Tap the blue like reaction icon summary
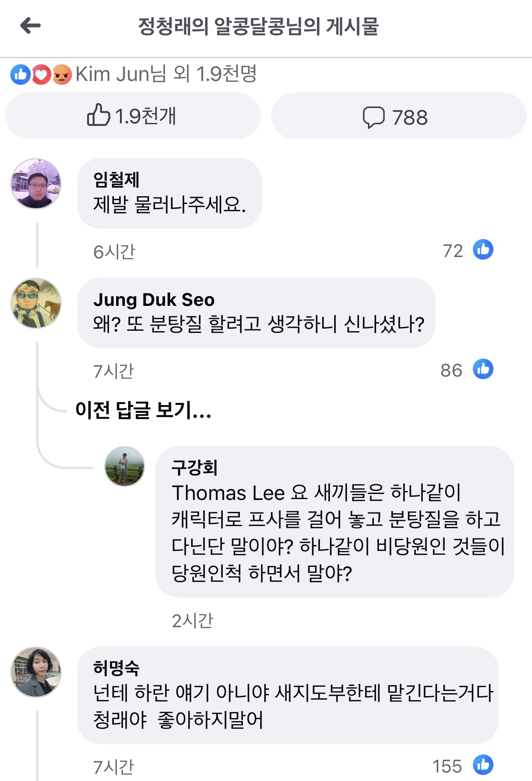The width and height of the screenshot is (532, 781). pos(20,75)
